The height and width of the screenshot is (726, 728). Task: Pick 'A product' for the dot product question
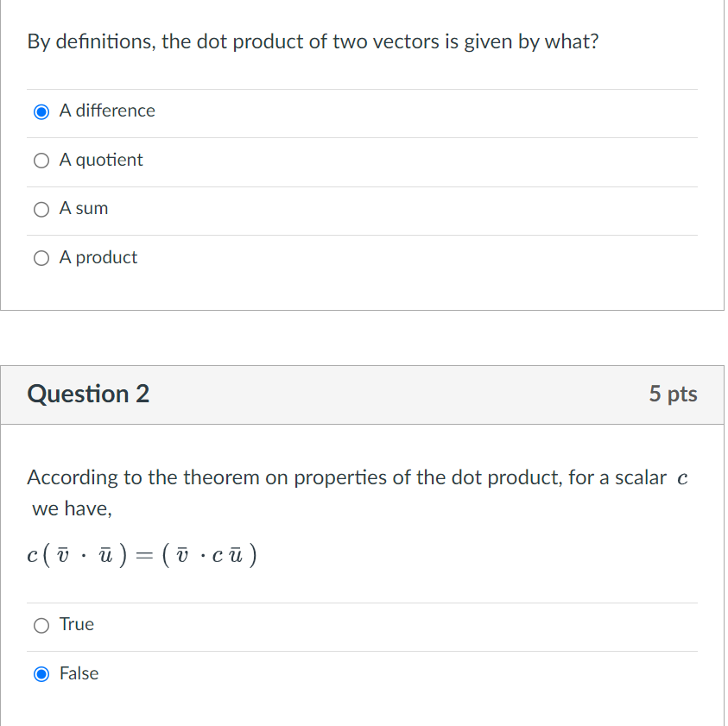click(x=41, y=258)
